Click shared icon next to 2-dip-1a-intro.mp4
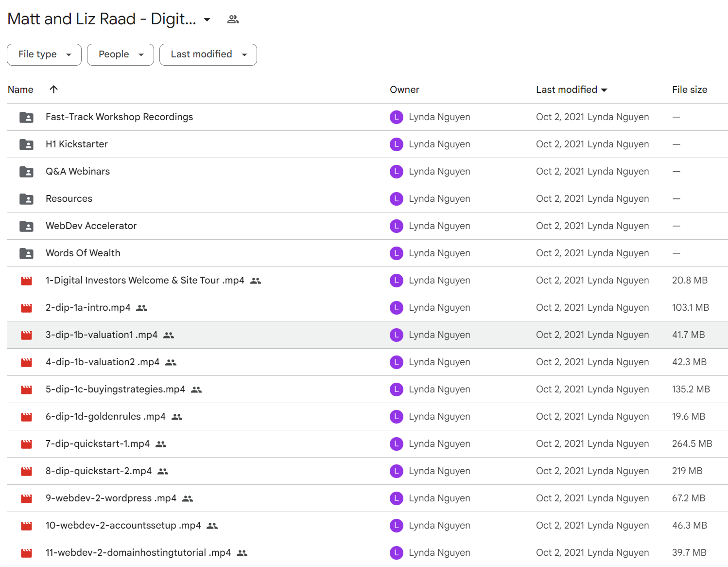Image resolution: width=728 pixels, height=567 pixels. pyautogui.click(x=142, y=308)
